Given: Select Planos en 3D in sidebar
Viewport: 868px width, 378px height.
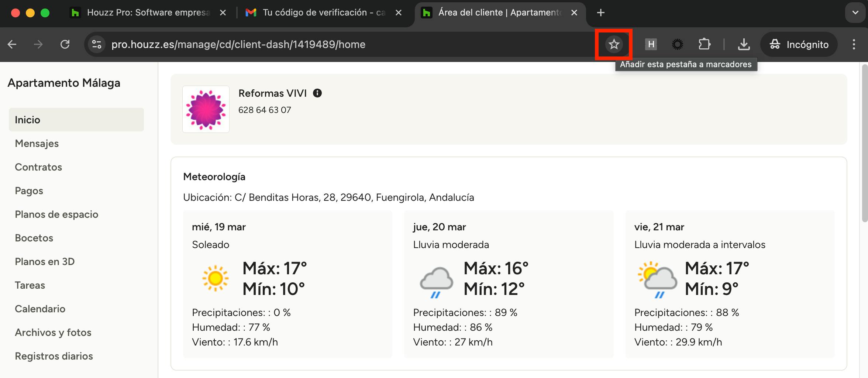Looking at the screenshot, I should coord(45,262).
